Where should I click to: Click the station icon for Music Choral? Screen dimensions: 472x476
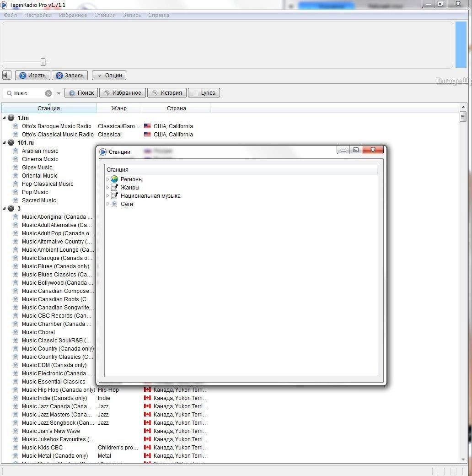(x=16, y=332)
